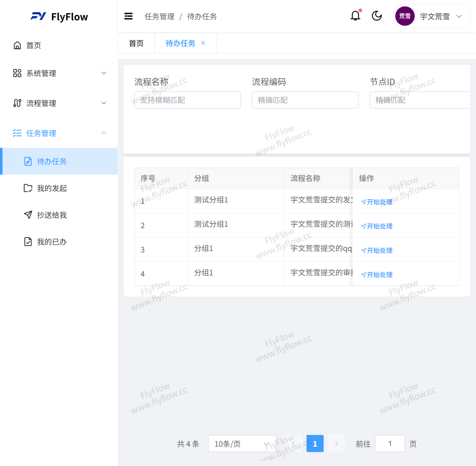Click the 我的发起 folder icon
This screenshot has height=466, width=476.
[x=28, y=188]
